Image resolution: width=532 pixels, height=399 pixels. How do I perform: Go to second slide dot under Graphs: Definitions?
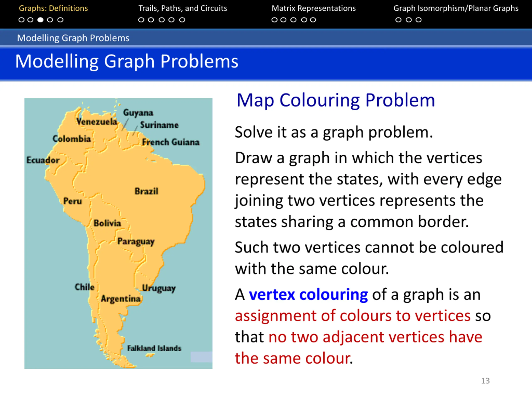click(x=30, y=20)
